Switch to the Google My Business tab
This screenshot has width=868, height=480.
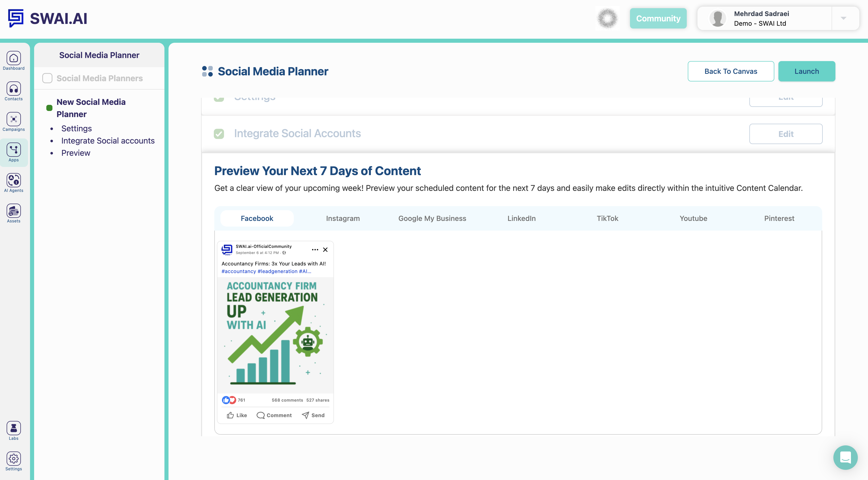432,218
